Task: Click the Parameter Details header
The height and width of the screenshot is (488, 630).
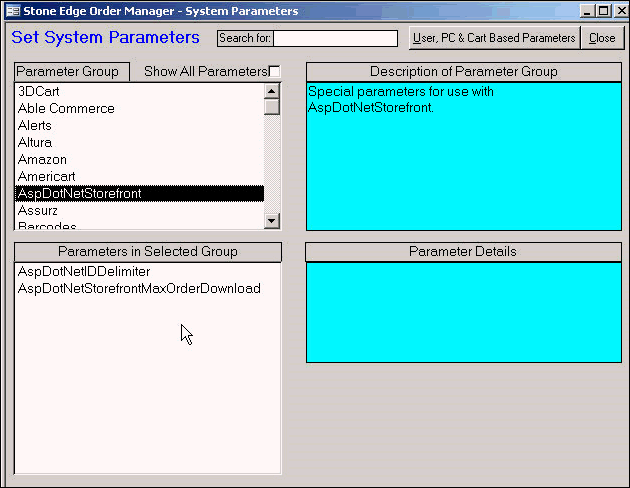Action: click(x=463, y=251)
